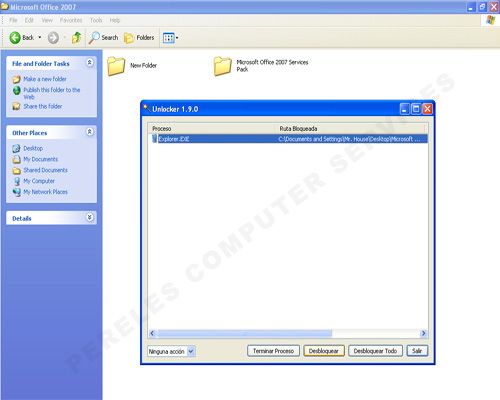Minimize the Unlocker window
Screen dimensions: 500x400
(x=404, y=109)
